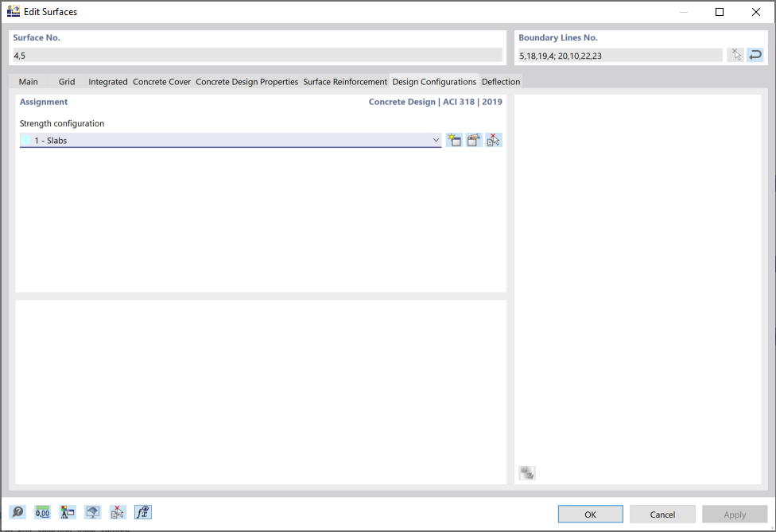Click the graphic view settings icon in the preview panel
The width and height of the screenshot is (776, 532).
pyautogui.click(x=527, y=472)
